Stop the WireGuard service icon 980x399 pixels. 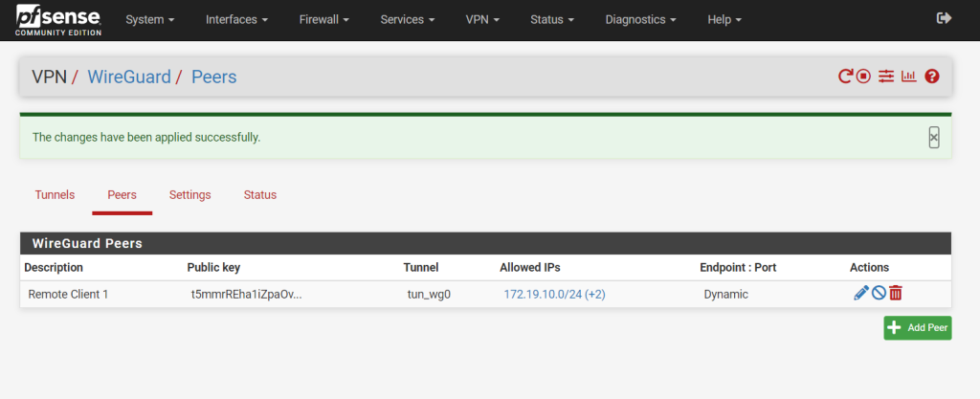[864, 77]
